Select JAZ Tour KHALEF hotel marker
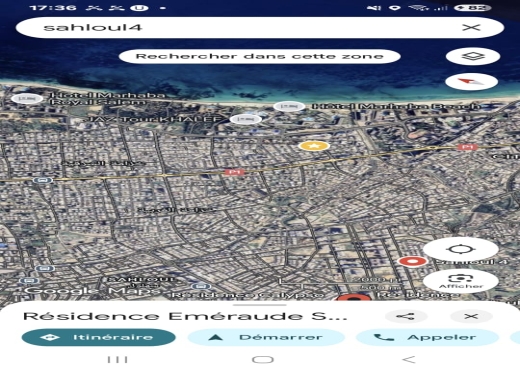 (246, 119)
